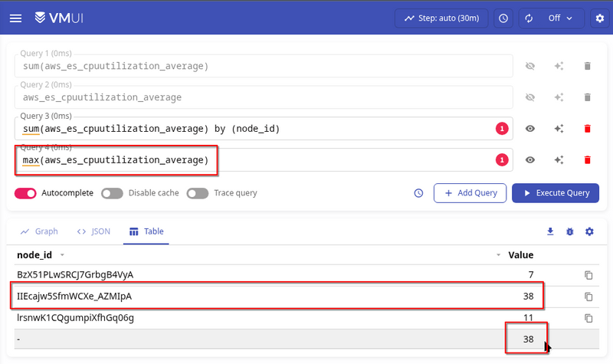The image size is (613, 364).
Task: Download table data using the download icon
Action: [549, 231]
